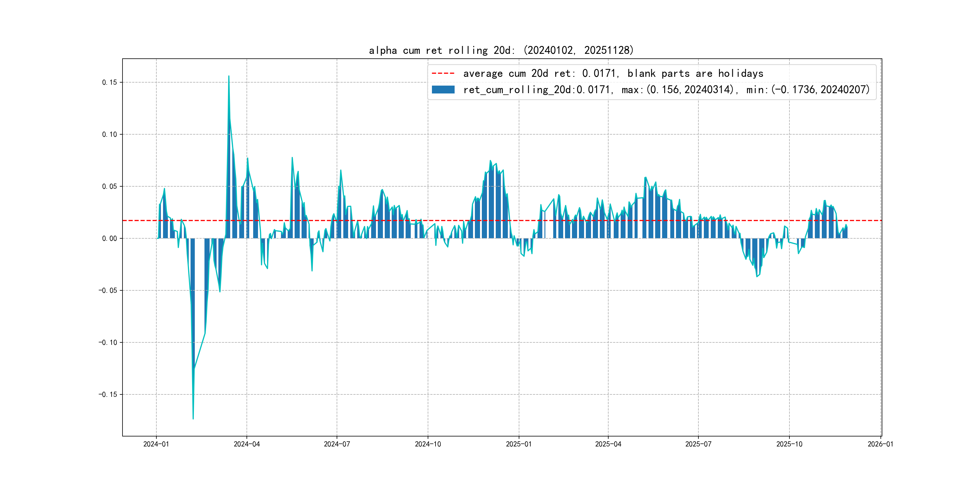Image resolution: width=980 pixels, height=490 pixels.
Task: Click the 0.10 y-axis tick label
Action: coord(109,134)
